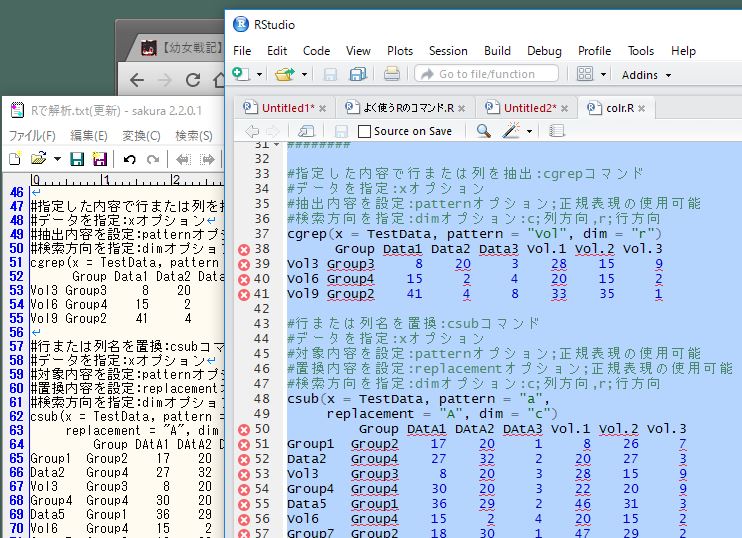742x538 pixels.
Task: Click the error marker on line 41
Action: (x=244, y=294)
